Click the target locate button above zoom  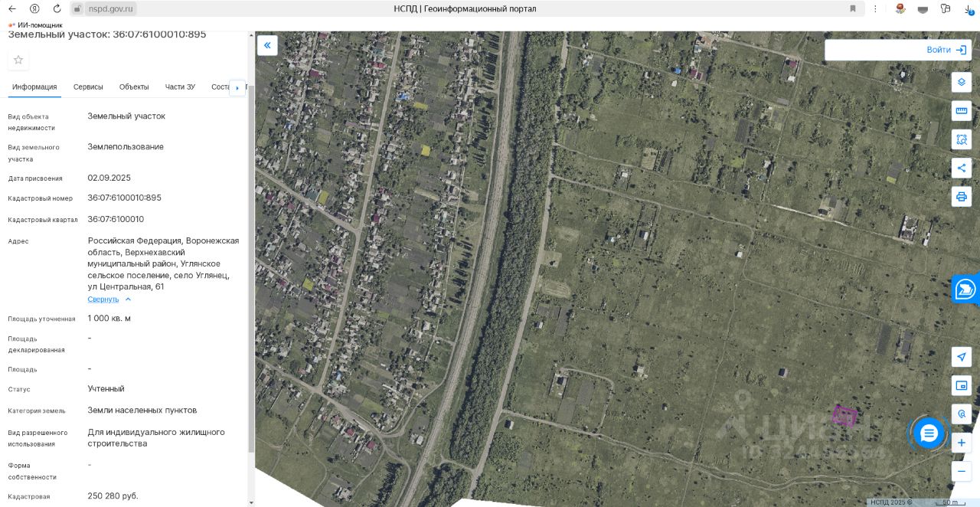[962, 414]
